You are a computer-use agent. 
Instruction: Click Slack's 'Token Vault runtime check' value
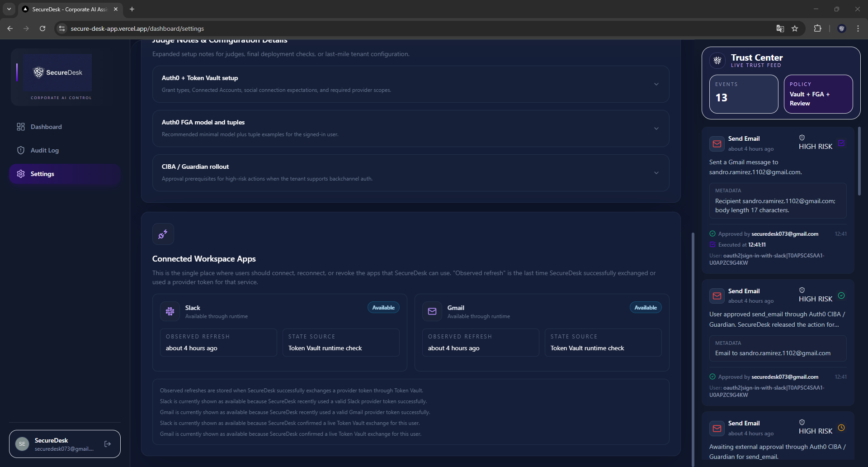pyautogui.click(x=325, y=348)
